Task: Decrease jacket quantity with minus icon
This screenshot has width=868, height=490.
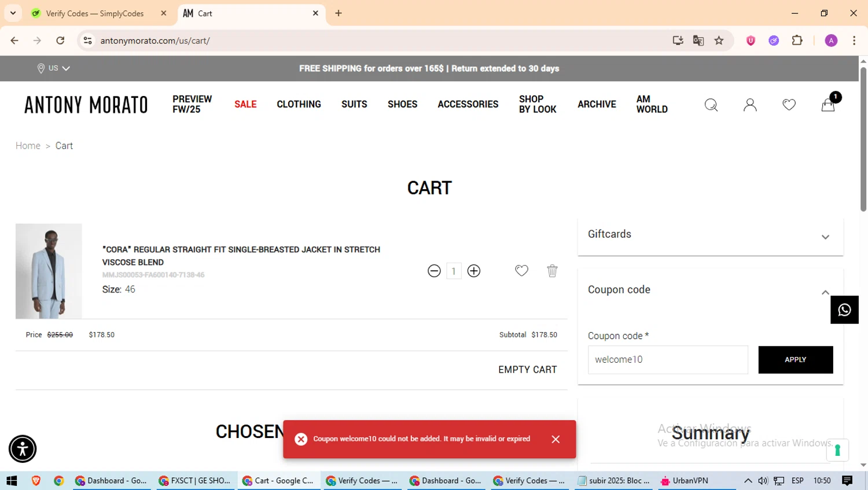Action: tap(434, 271)
